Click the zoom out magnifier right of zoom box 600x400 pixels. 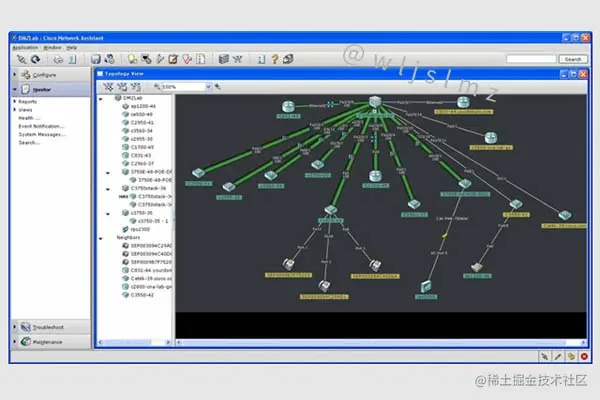coord(217,87)
